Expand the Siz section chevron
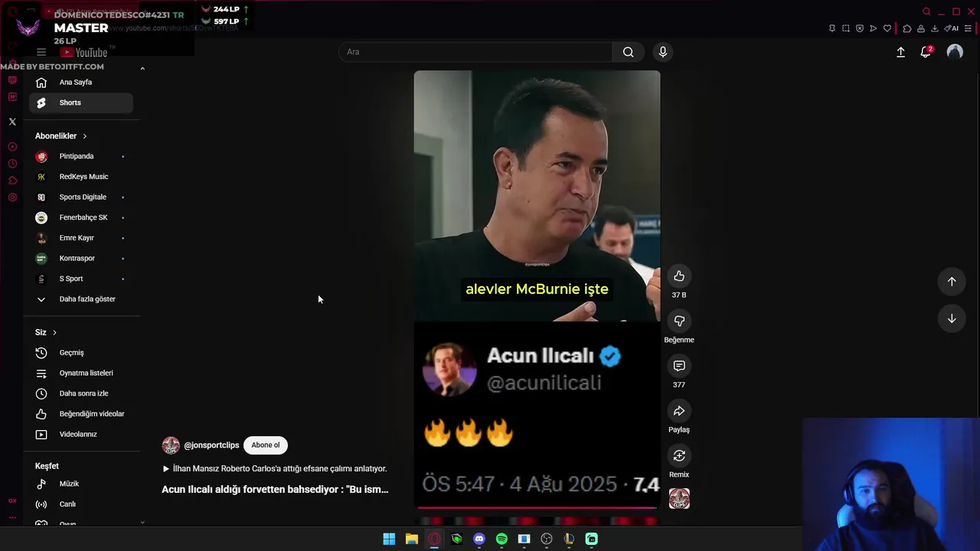This screenshot has width=980, height=551. (x=54, y=332)
